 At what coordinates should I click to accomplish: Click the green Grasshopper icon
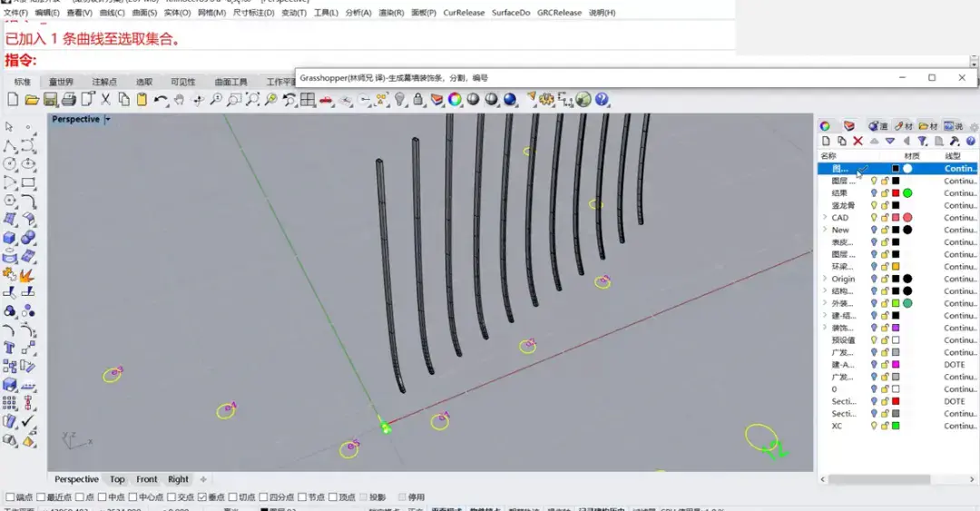583,100
